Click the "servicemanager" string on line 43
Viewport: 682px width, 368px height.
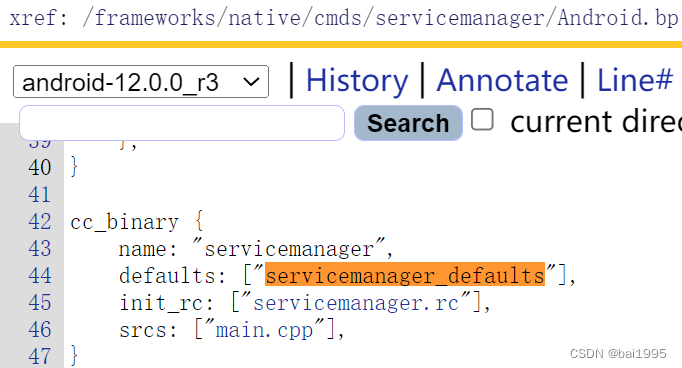pos(289,248)
